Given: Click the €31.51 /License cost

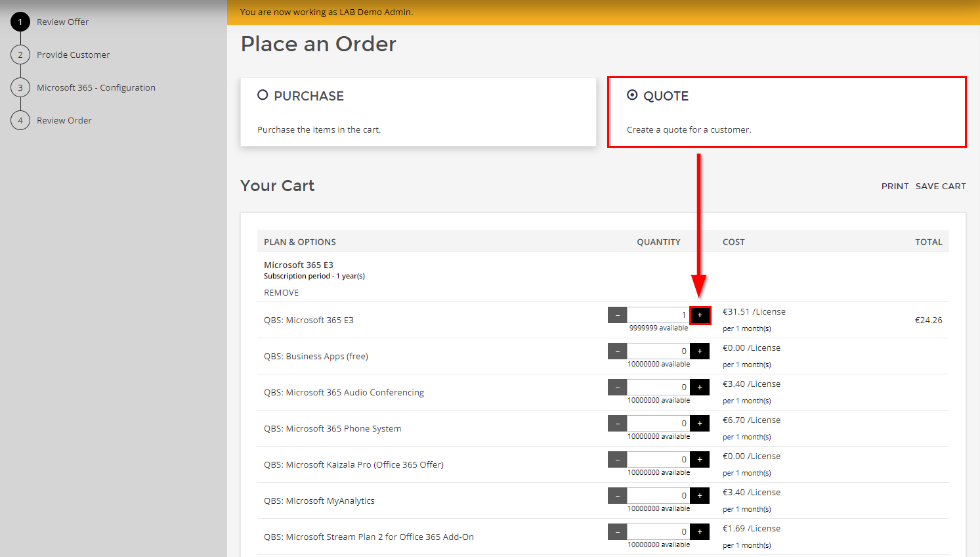Looking at the screenshot, I should [754, 312].
